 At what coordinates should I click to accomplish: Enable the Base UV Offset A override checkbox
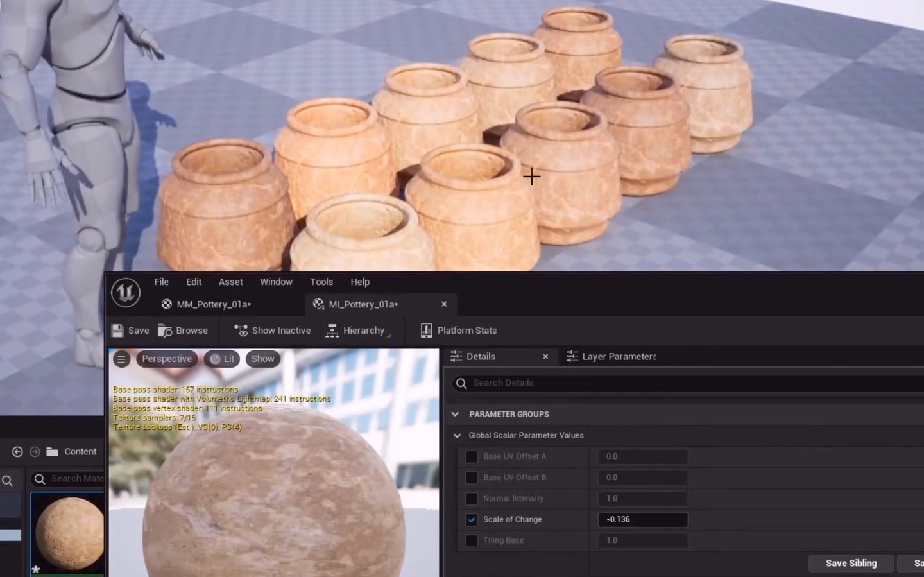(x=472, y=456)
